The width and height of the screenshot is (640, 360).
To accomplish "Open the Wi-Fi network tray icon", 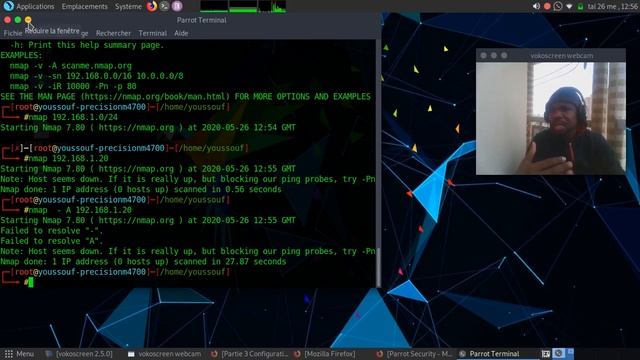I will (569, 7).
